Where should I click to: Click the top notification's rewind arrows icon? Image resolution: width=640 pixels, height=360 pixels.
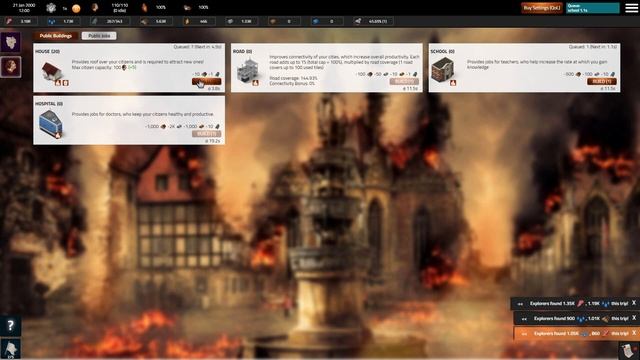pyautogui.click(x=520, y=304)
